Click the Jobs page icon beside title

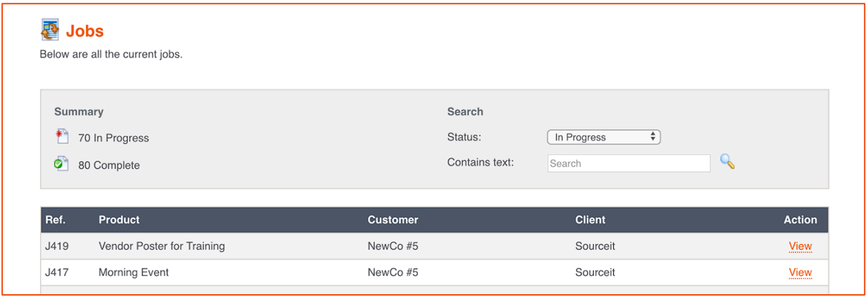(50, 30)
